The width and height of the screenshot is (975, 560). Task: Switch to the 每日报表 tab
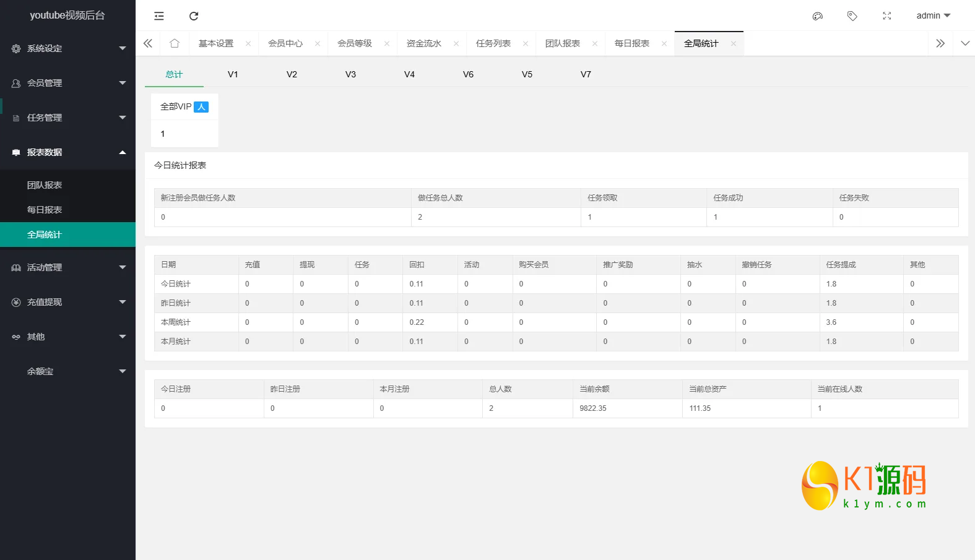[632, 43]
